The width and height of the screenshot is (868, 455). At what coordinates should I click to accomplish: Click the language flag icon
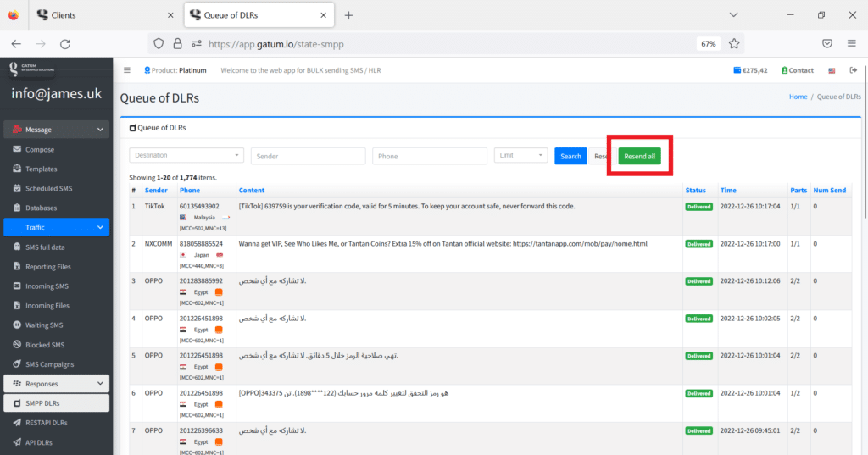pyautogui.click(x=832, y=70)
